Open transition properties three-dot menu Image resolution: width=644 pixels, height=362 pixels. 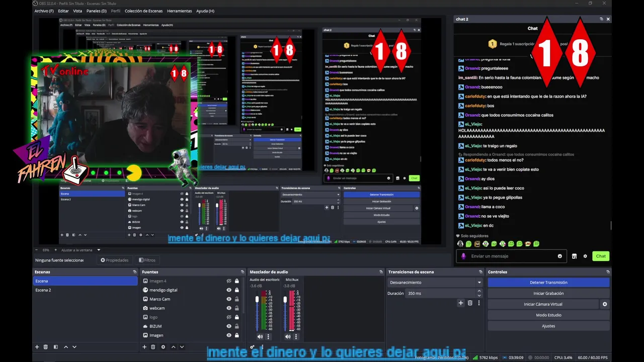pos(479,303)
